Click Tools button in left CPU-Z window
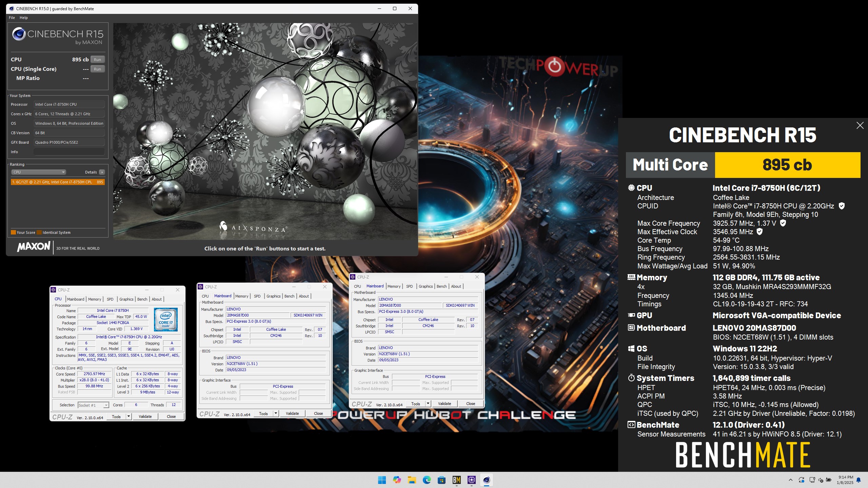The width and height of the screenshot is (868, 488). [116, 416]
